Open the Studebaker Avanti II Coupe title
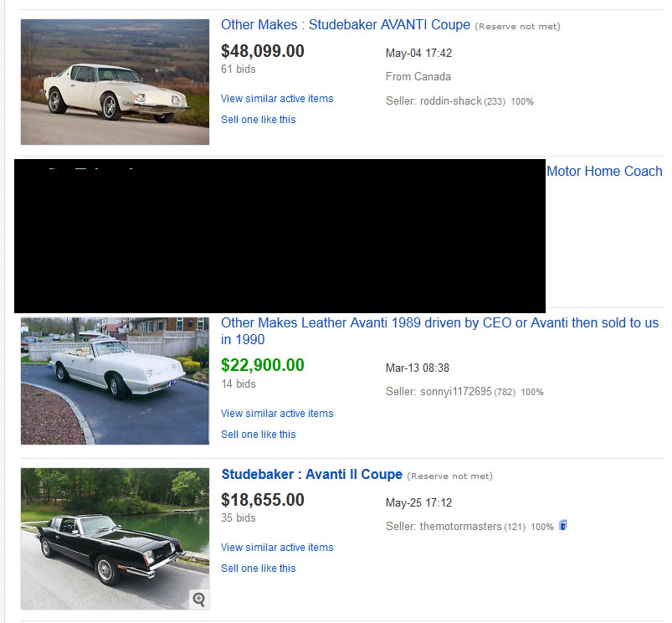Screen dimensions: 672x623 (x=311, y=475)
